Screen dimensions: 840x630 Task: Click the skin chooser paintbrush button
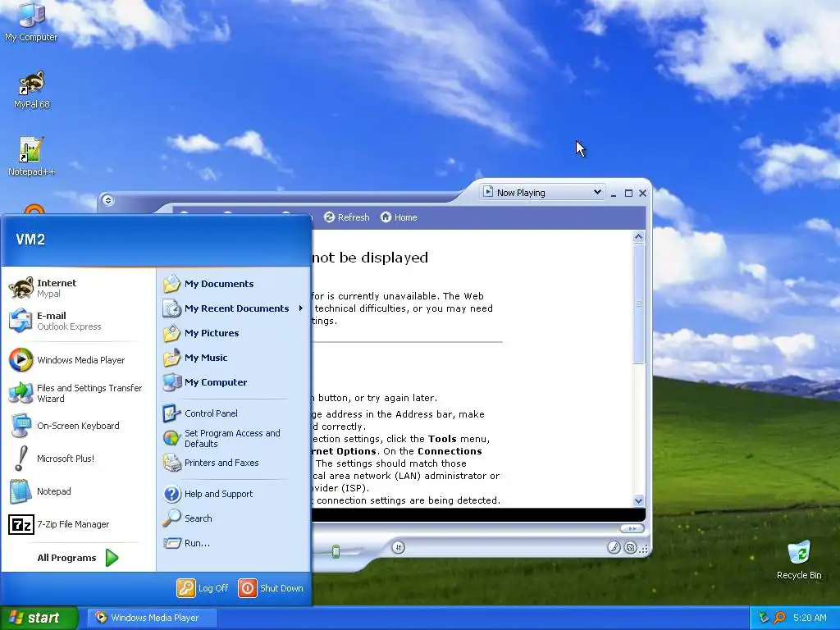click(614, 547)
